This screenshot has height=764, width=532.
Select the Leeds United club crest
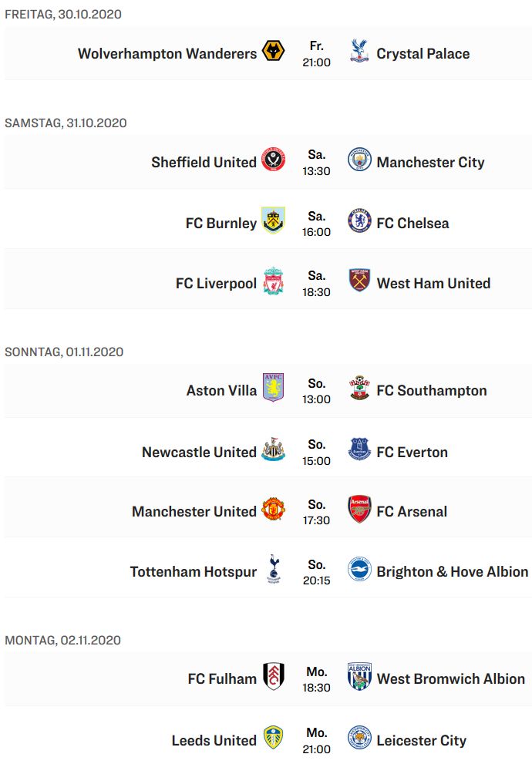point(273,737)
